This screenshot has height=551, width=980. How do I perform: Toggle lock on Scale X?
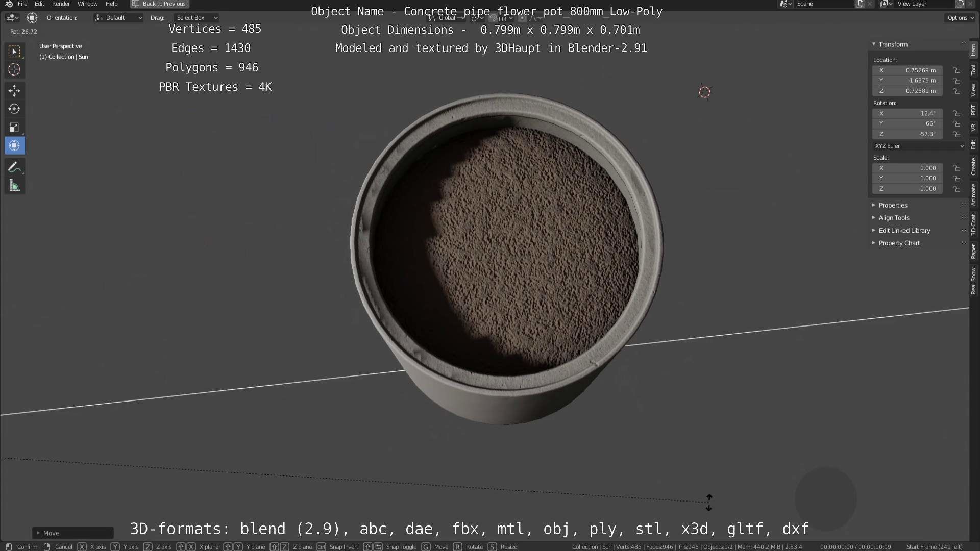tap(957, 168)
